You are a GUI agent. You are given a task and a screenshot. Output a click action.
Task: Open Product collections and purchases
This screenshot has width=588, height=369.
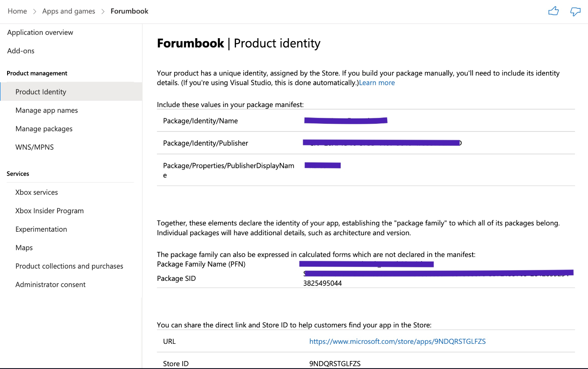click(69, 266)
